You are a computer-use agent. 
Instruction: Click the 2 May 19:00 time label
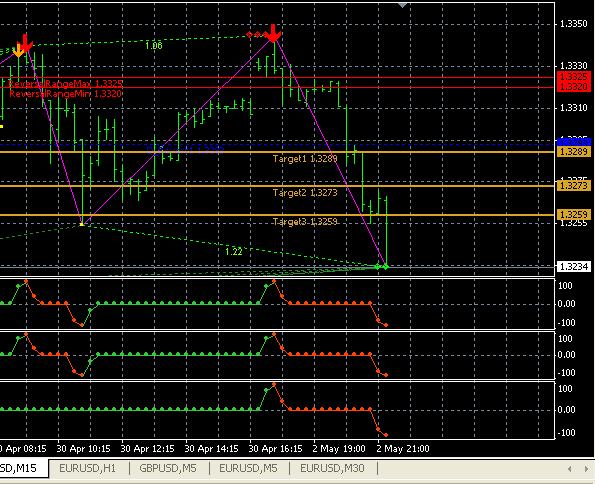[339, 449]
